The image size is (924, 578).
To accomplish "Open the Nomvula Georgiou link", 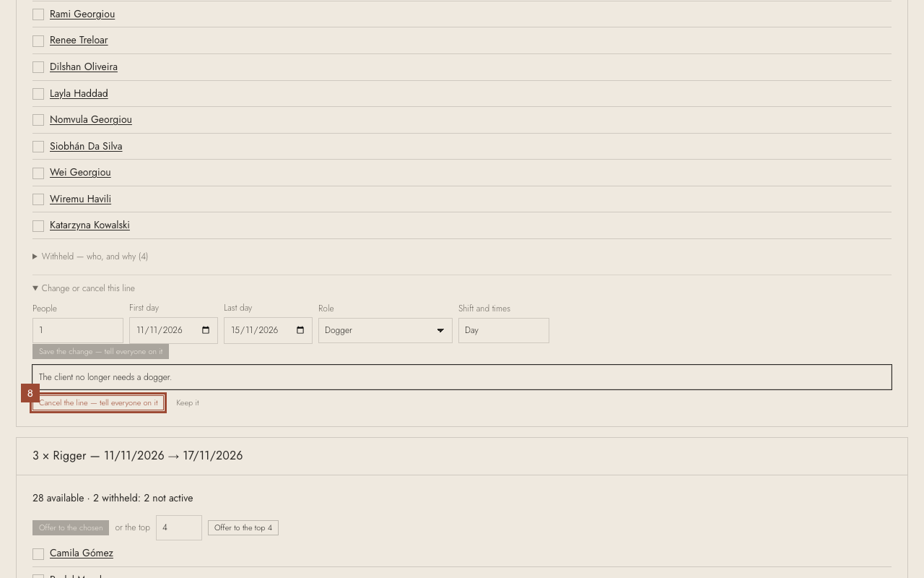I will (x=91, y=119).
